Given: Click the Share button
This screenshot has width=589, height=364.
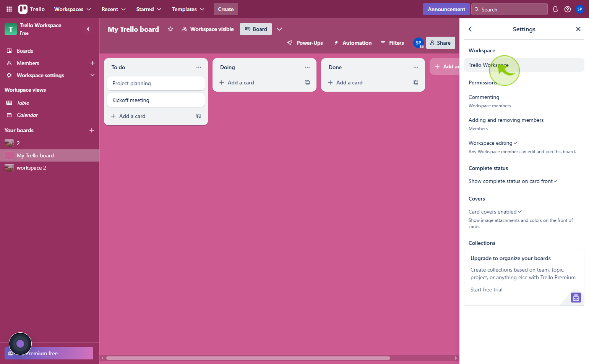Looking at the screenshot, I should (x=441, y=43).
